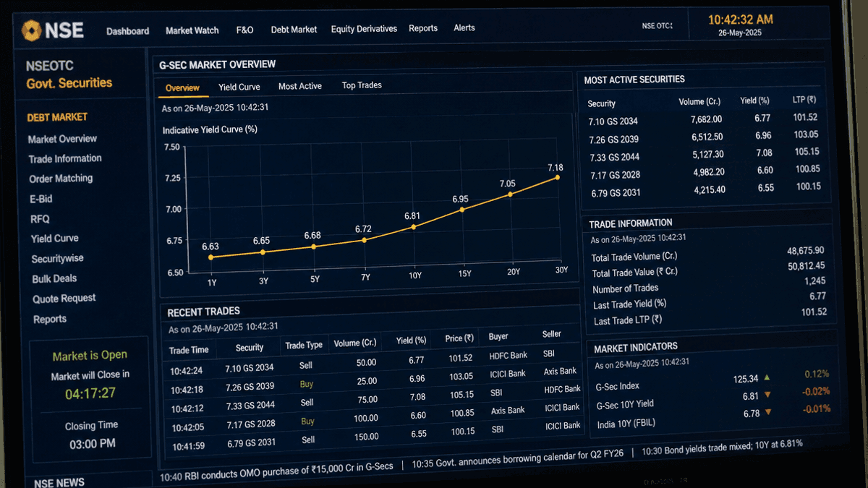This screenshot has width=868, height=488.
Task: Click the 15Y yield point 6.95
Action: [462, 210]
